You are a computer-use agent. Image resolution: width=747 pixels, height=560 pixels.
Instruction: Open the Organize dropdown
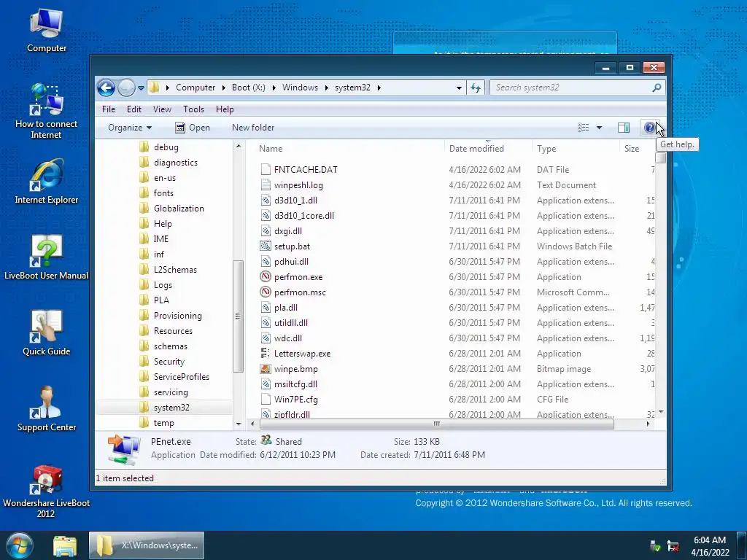[x=130, y=128]
